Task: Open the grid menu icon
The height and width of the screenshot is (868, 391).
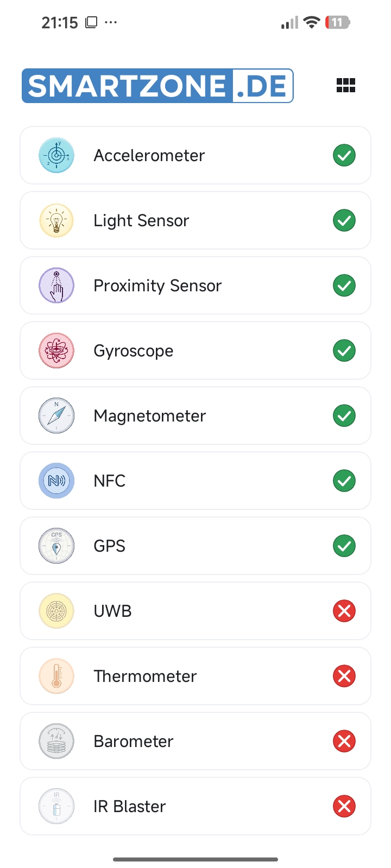Action: coord(346,85)
